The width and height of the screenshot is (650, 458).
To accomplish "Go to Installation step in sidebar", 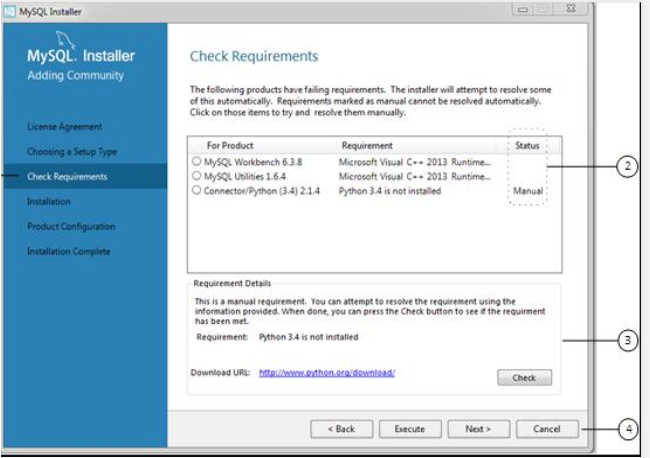I will coord(49,201).
